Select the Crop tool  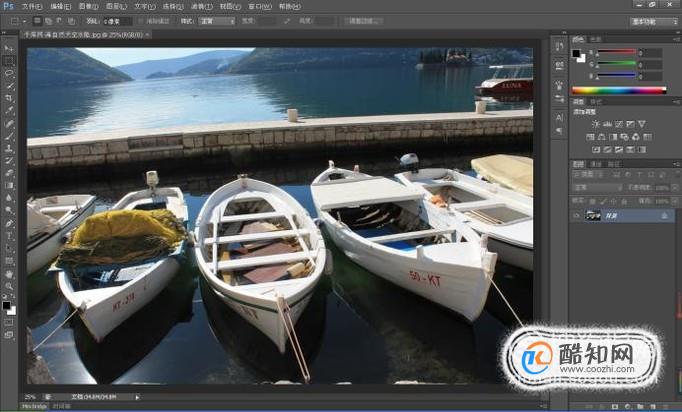tap(9, 98)
